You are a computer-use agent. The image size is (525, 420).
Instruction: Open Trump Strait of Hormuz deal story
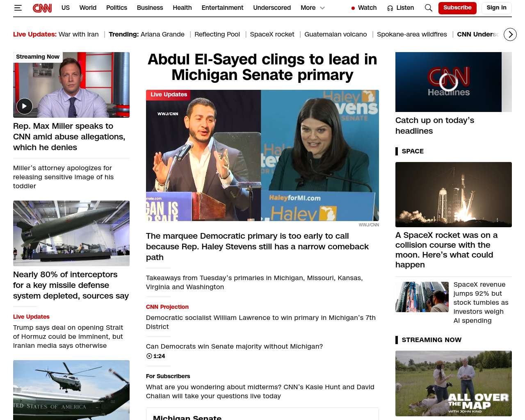(x=68, y=336)
